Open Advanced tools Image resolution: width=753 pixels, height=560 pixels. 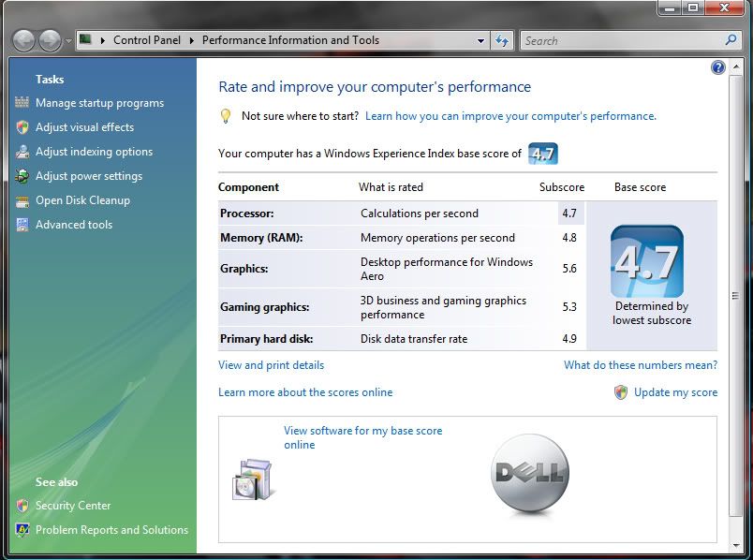[x=74, y=225]
